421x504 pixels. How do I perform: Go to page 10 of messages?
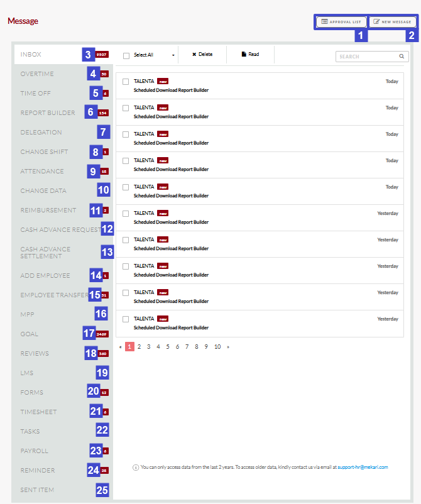[217, 347]
